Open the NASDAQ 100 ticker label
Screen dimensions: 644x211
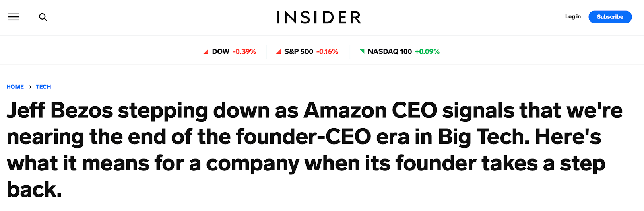(x=390, y=52)
